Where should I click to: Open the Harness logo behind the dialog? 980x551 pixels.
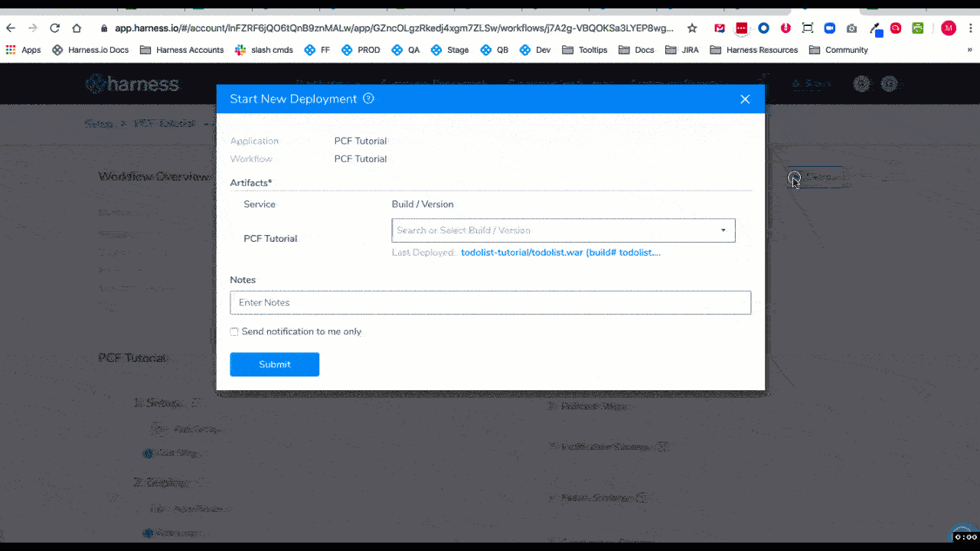(x=132, y=83)
